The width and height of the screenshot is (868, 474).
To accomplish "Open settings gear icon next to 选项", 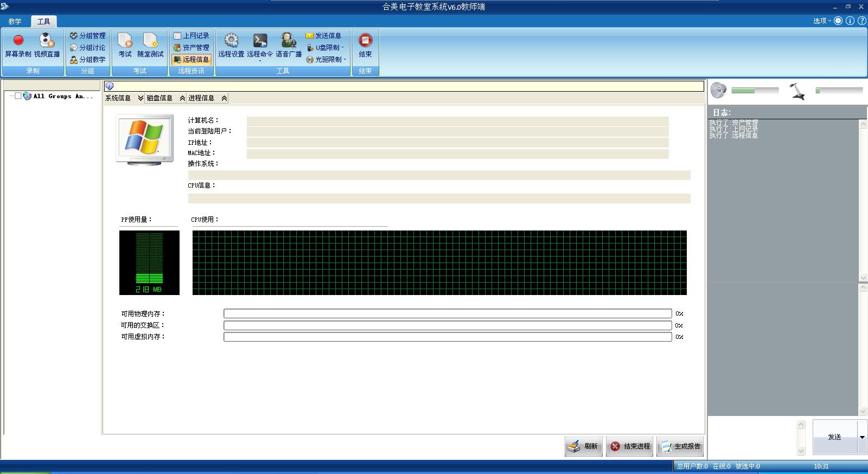I will pyautogui.click(x=839, y=21).
